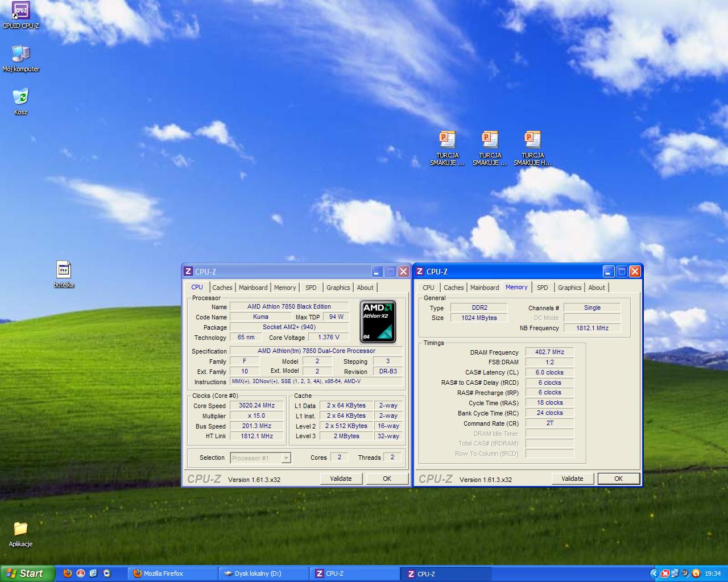Image resolution: width=728 pixels, height=582 pixels.
Task: Switch to the CPU tab in the right CPU-Z window
Action: tap(428, 288)
